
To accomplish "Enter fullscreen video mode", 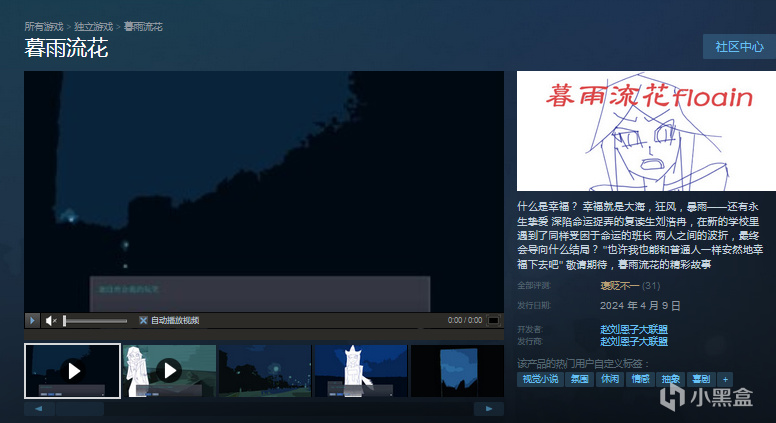I will [493, 321].
